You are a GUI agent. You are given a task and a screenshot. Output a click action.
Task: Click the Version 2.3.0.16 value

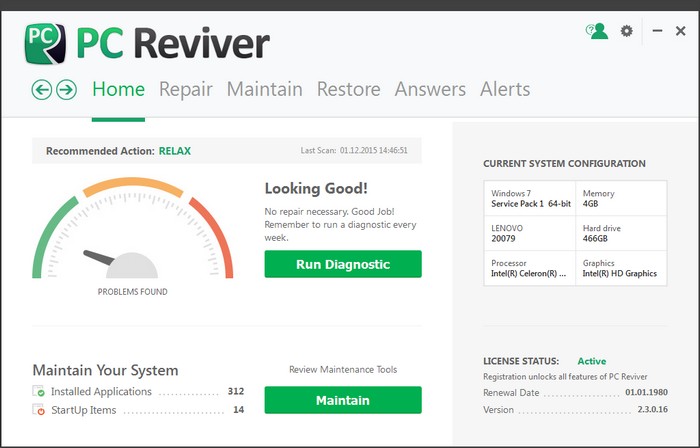(x=652, y=409)
